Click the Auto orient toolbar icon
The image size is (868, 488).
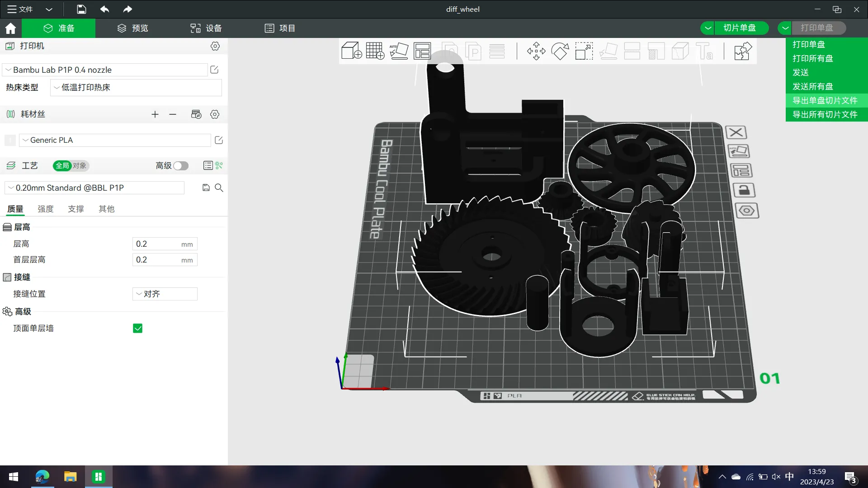(399, 51)
